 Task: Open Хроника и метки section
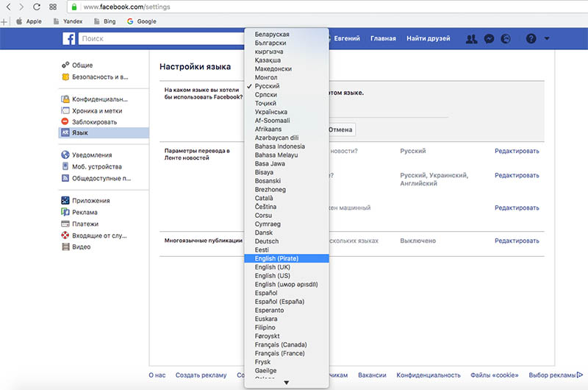click(92, 110)
